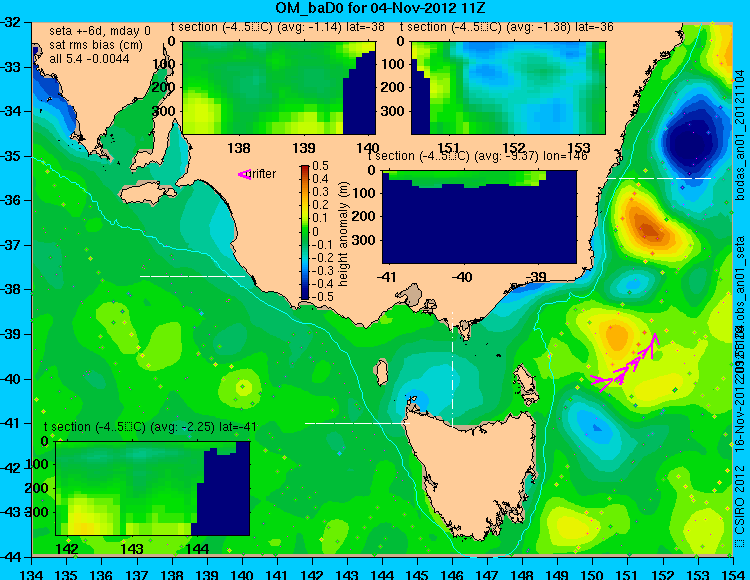The image size is (750, 580).
Task: Click the '-44' latitude axis tick label
Action: [x=11, y=557]
